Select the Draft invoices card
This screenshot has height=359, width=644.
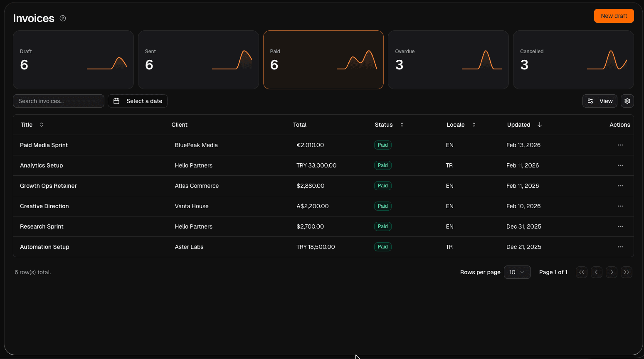click(x=73, y=59)
